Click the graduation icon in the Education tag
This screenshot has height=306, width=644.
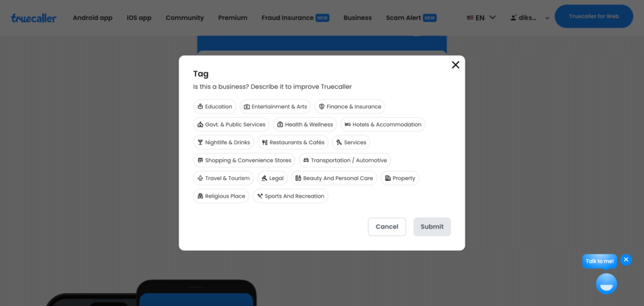pos(201,106)
